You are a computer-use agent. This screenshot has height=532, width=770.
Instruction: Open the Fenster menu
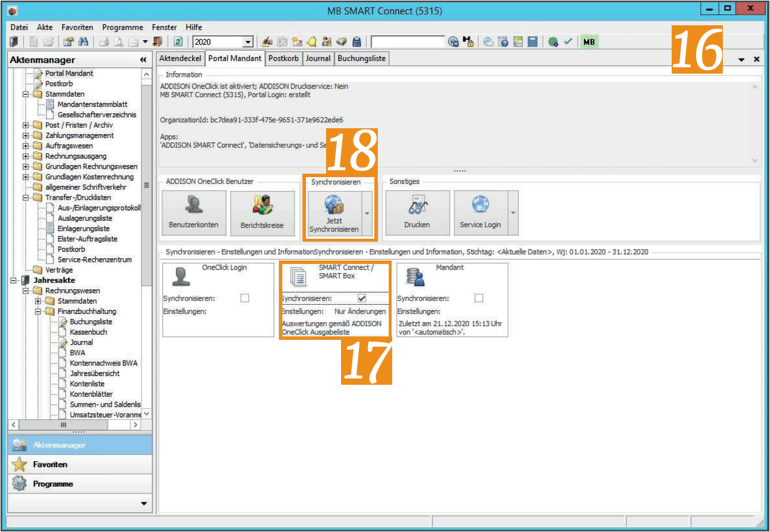(x=164, y=27)
